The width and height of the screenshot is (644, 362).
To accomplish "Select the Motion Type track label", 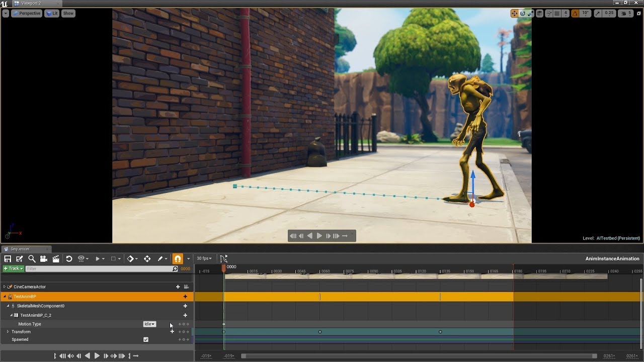I will (30, 324).
